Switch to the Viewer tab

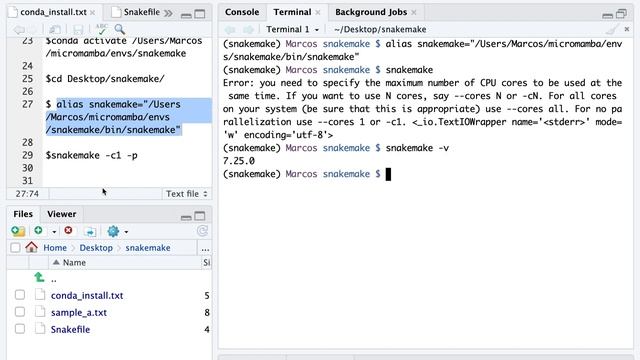click(62, 214)
